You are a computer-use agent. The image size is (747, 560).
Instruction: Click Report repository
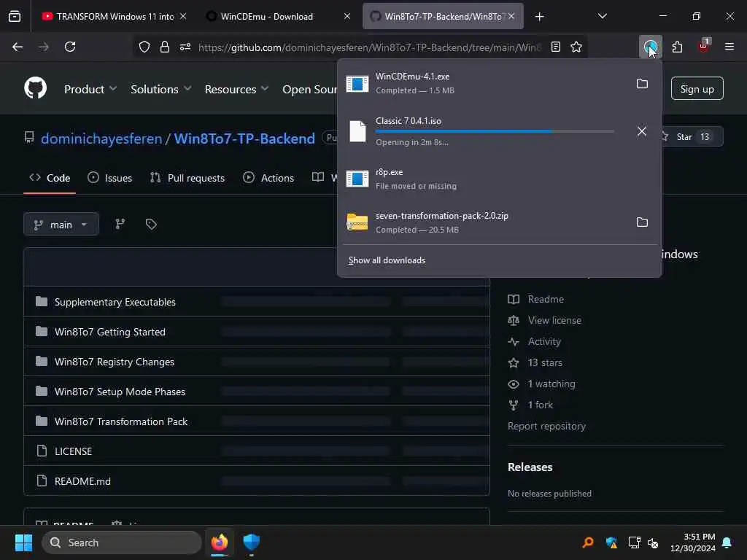(x=546, y=426)
